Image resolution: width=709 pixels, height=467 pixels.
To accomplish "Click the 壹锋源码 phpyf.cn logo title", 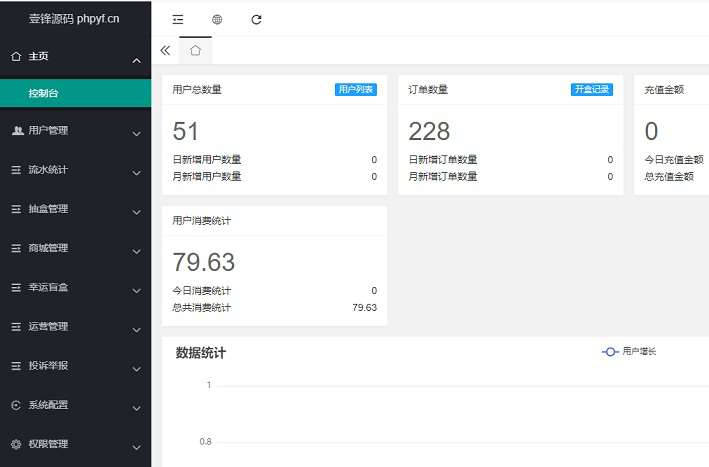I will click(75, 19).
